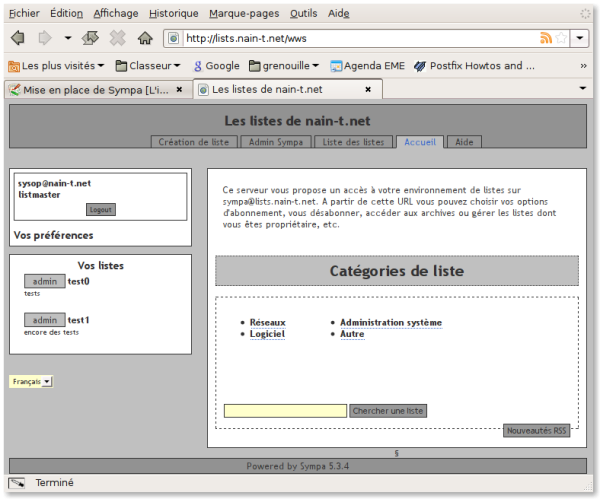Open the 'Les plus visités' bookmarks dropdown
Viewport: 600px width, 499px height.
point(56,66)
